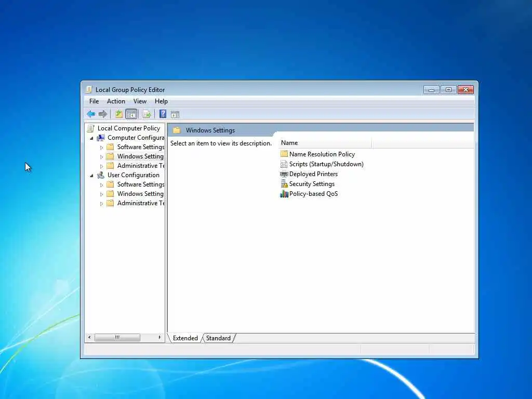
Task: Click the Scripts (Startup/Shutdown) icon
Action: click(x=284, y=164)
